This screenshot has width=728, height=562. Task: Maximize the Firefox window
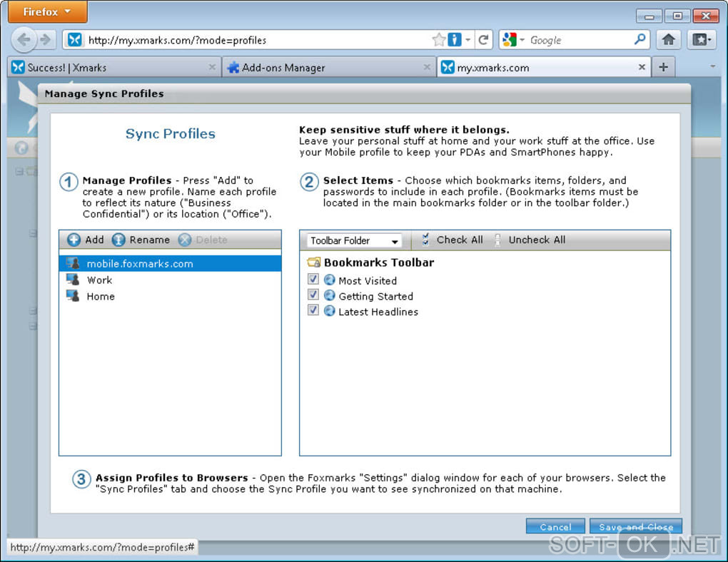(x=677, y=16)
